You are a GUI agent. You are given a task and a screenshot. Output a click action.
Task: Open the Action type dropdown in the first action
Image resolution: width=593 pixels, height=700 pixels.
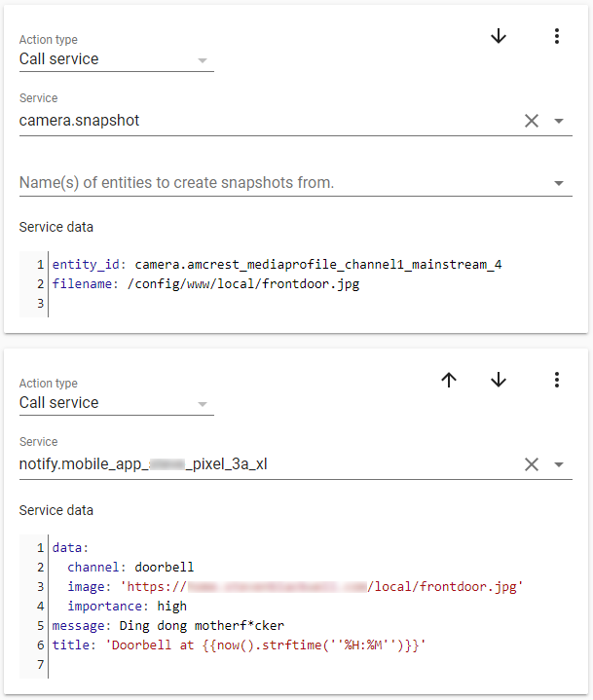tap(115, 59)
